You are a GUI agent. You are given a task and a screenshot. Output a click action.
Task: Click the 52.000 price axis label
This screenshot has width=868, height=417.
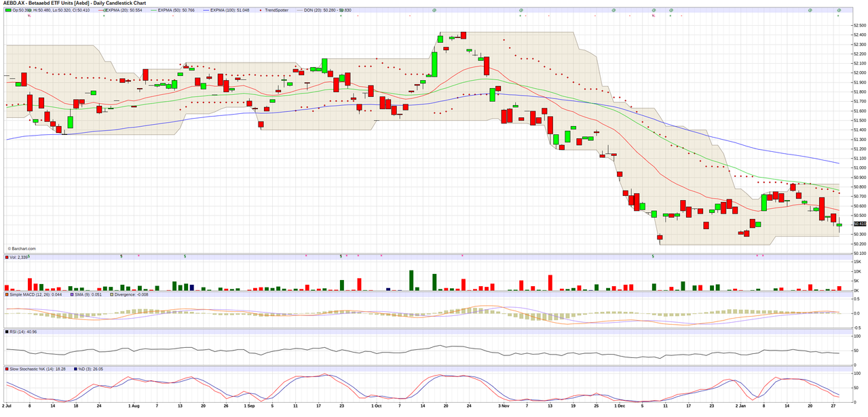[860, 73]
